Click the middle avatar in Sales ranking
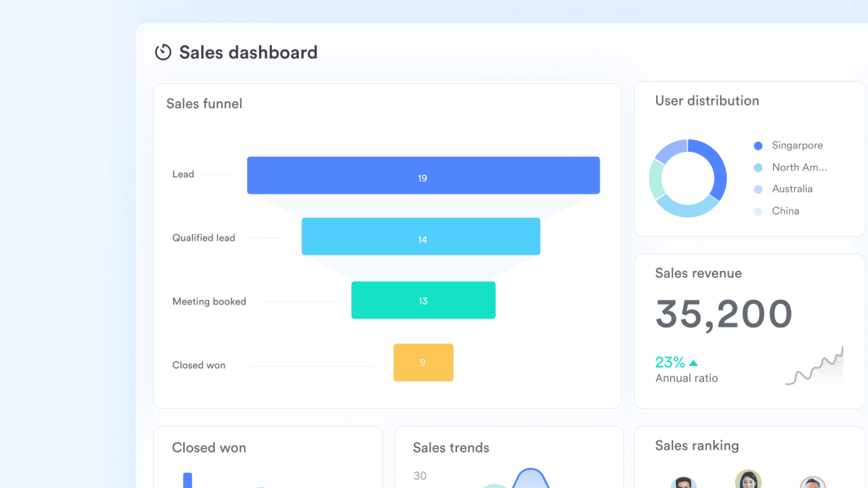868x488 pixels. tap(748, 479)
